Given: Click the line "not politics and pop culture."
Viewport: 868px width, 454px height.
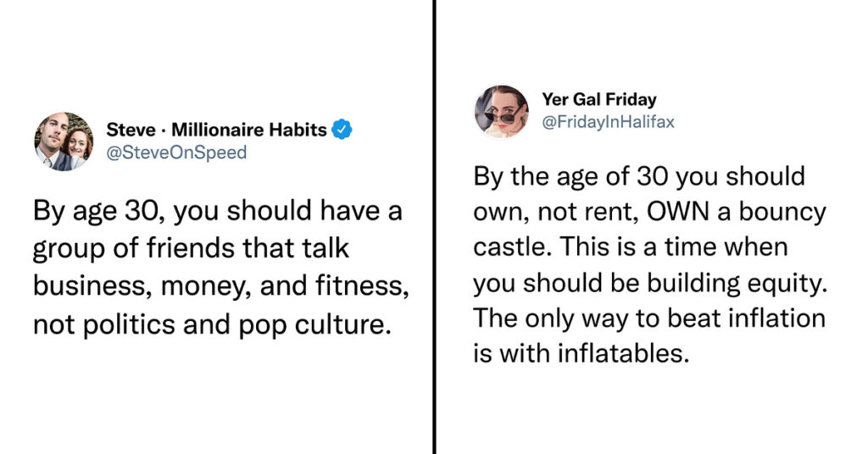Looking at the screenshot, I should pos(212,324).
